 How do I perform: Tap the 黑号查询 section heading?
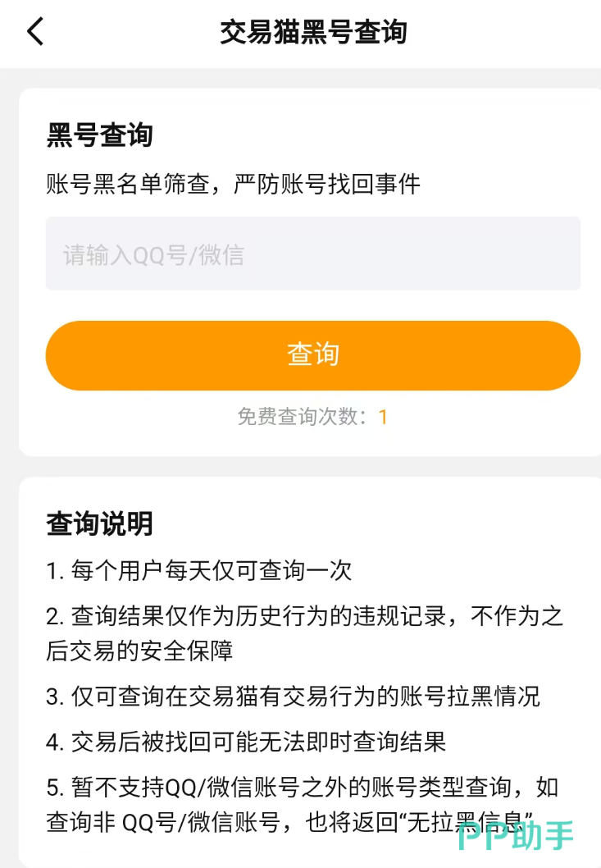coord(99,135)
